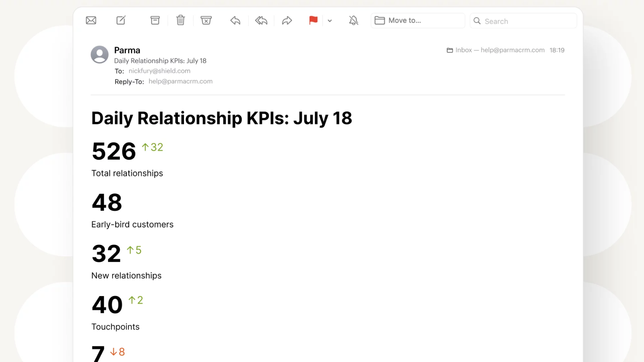The height and width of the screenshot is (362, 644).
Task: Click the folder icon next to Inbox label
Action: point(450,50)
